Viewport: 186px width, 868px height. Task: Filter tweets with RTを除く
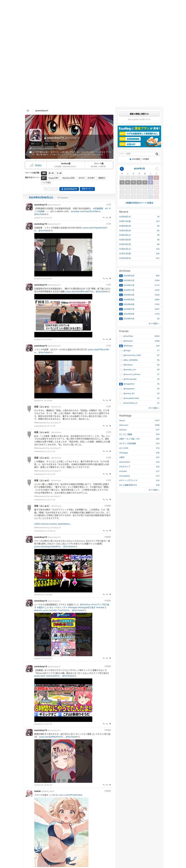92,178
